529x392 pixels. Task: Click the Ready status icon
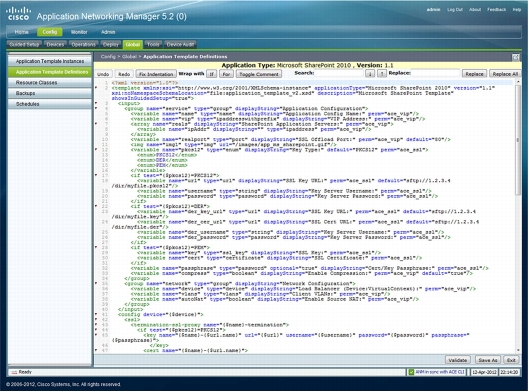(14, 372)
